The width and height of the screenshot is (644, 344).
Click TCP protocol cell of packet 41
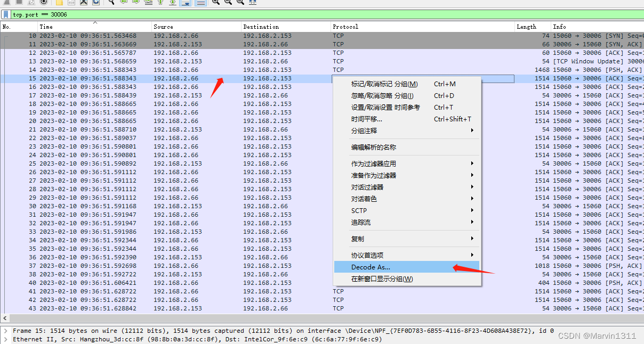click(338, 291)
